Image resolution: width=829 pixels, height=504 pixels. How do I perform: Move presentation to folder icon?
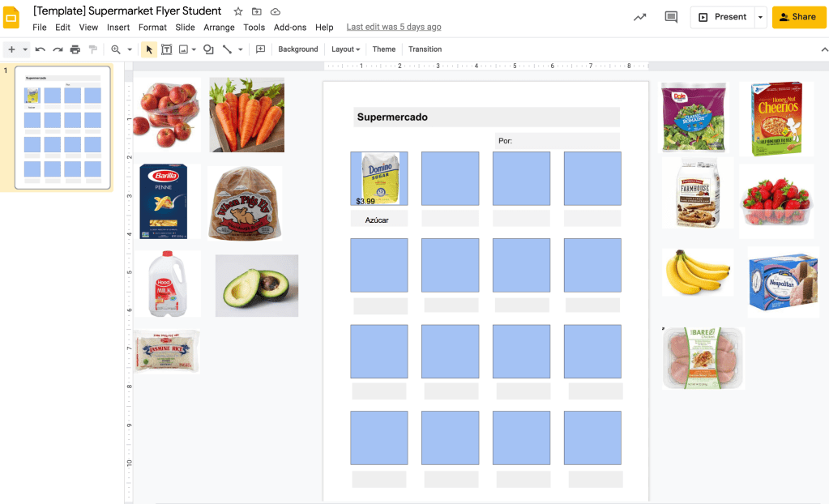[257, 11]
